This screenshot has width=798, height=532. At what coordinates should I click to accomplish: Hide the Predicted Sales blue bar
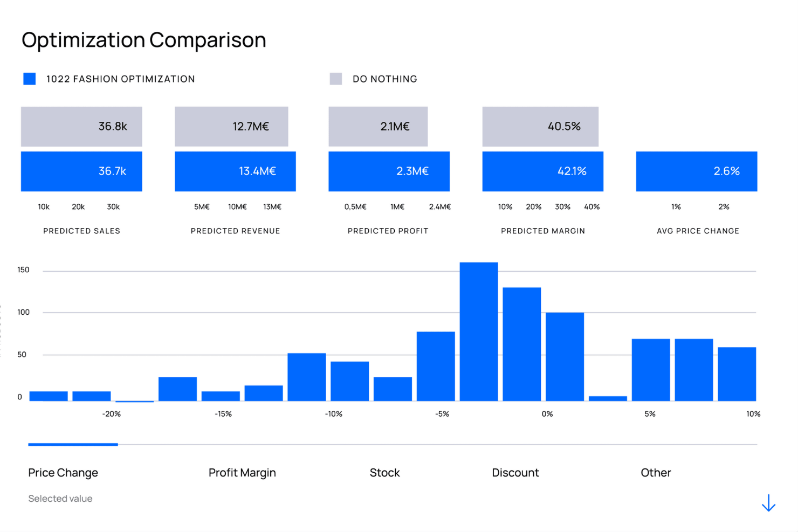[x=81, y=171]
